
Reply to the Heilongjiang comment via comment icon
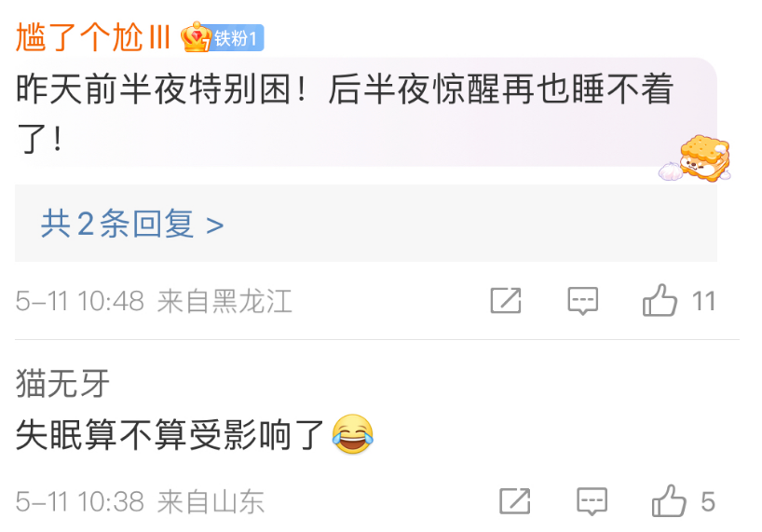click(x=582, y=301)
